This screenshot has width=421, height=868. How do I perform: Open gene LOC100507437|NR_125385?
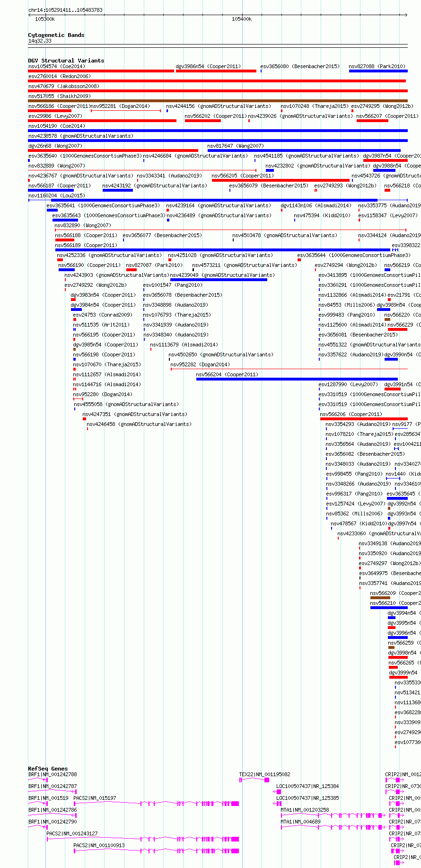[277, 803]
